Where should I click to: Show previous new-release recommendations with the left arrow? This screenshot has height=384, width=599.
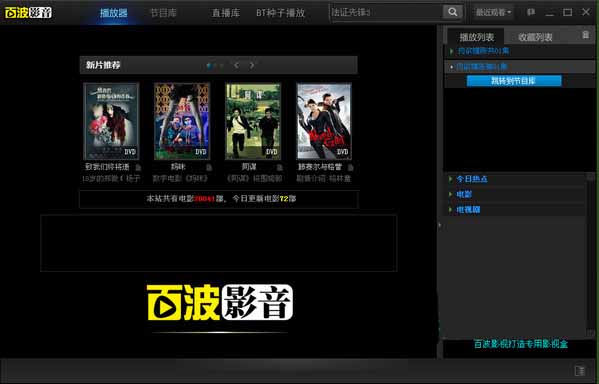pyautogui.click(x=236, y=65)
